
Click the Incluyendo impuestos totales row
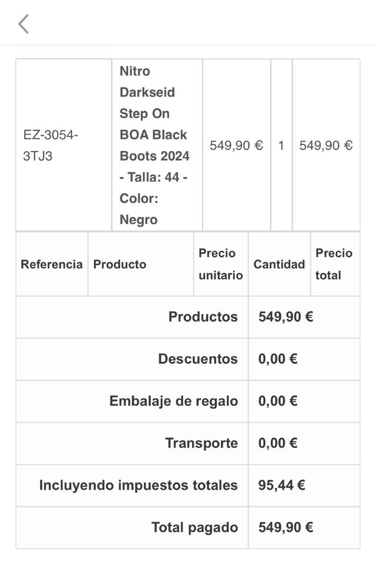pos(137,486)
